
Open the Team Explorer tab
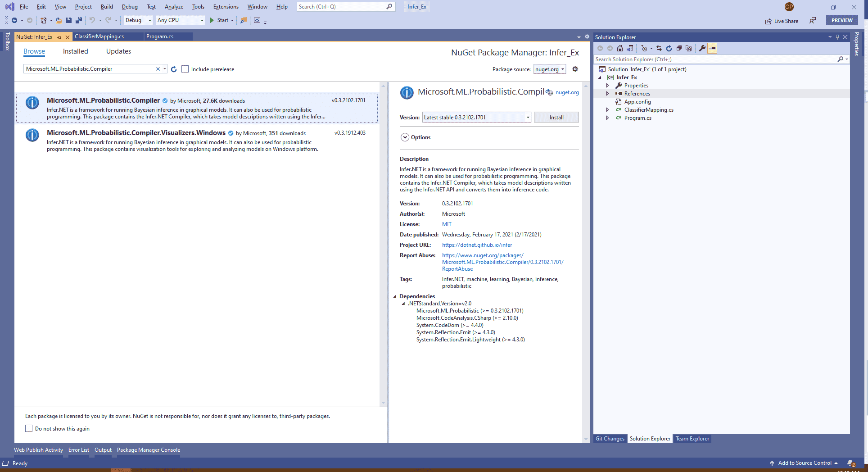pyautogui.click(x=692, y=439)
